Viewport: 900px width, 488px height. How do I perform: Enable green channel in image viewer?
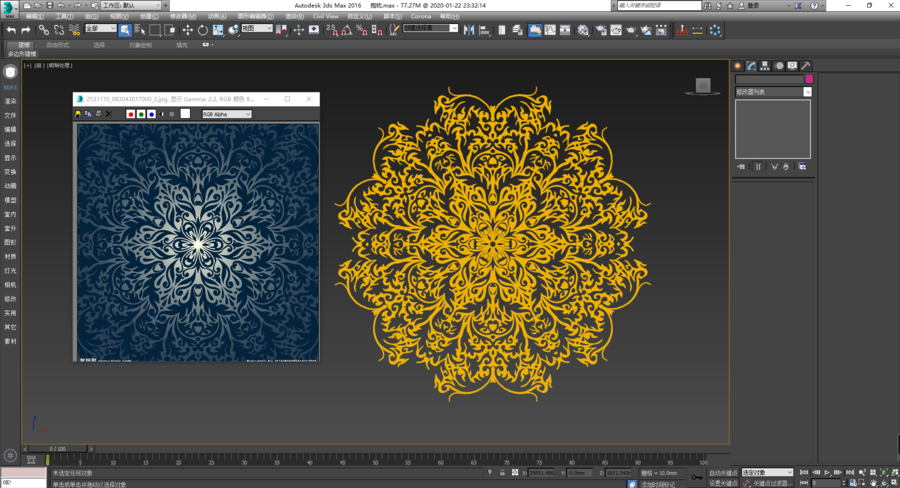pos(141,114)
